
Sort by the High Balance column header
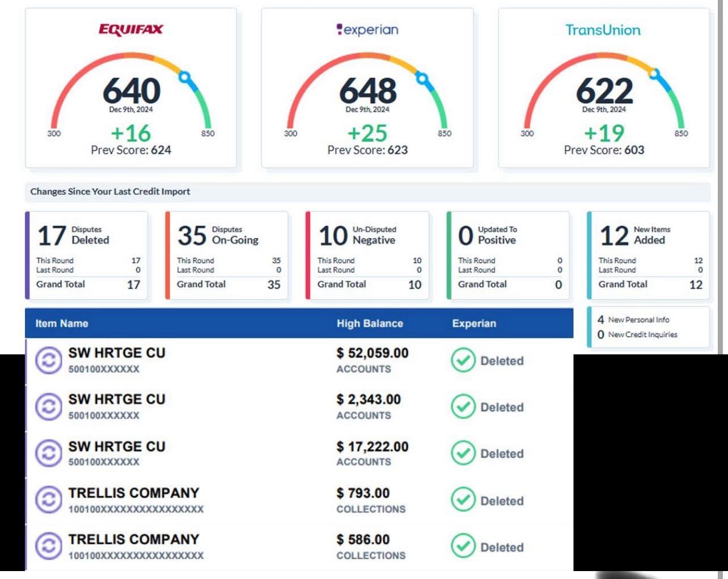370,323
